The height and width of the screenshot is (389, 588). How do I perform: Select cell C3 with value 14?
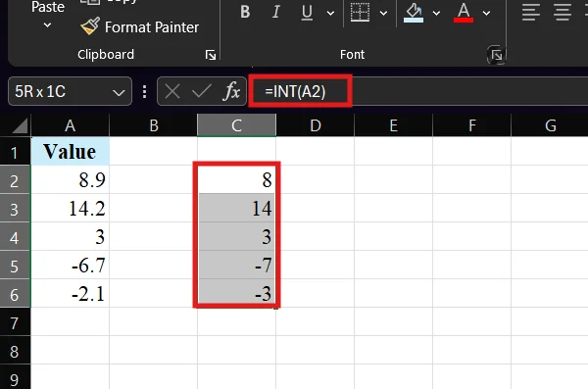coord(236,209)
